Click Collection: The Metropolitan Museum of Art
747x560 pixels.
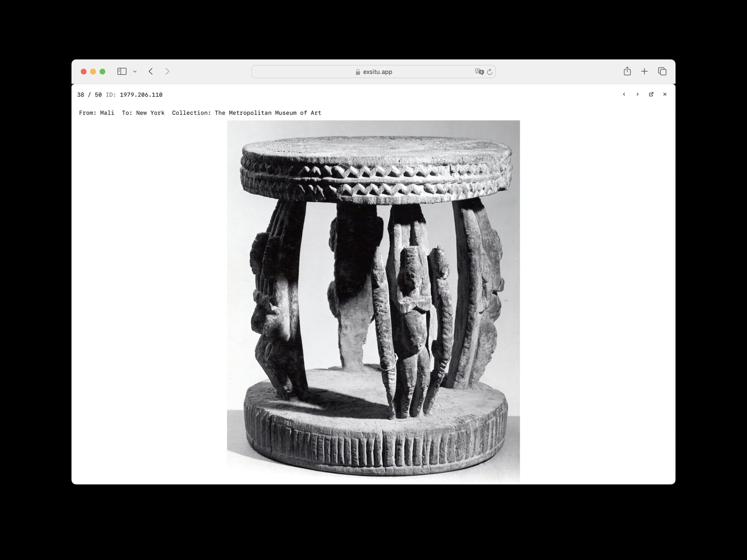pos(247,113)
